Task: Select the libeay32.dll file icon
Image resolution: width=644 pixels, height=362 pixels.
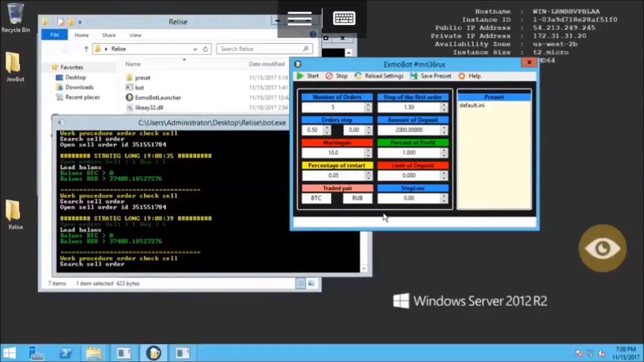Action: click(130, 108)
